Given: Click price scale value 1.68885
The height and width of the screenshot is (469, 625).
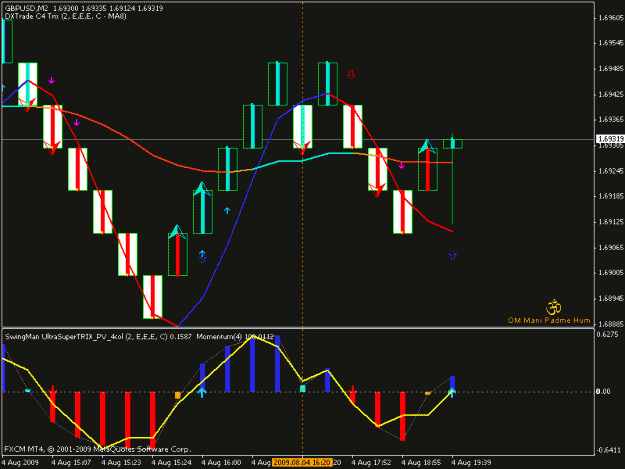Looking at the screenshot, I should tap(611, 324).
